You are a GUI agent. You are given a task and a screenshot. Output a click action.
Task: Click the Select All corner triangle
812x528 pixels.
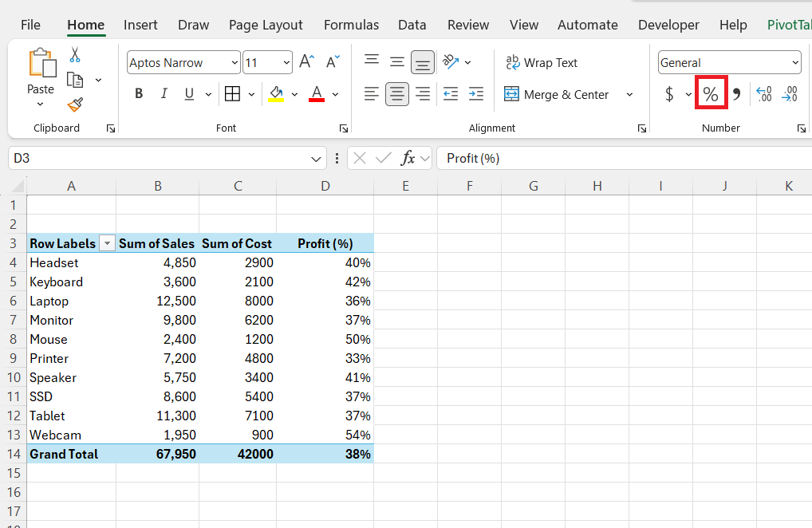point(17,186)
